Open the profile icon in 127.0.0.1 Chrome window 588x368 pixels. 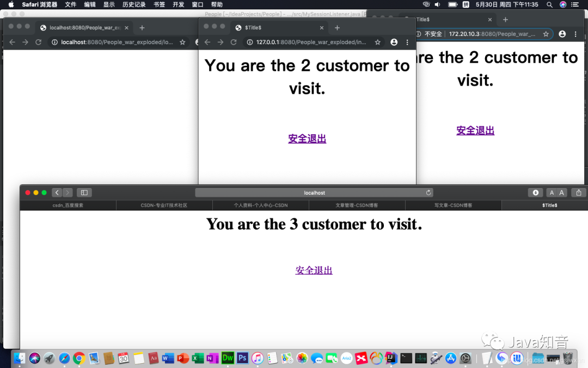click(x=394, y=42)
